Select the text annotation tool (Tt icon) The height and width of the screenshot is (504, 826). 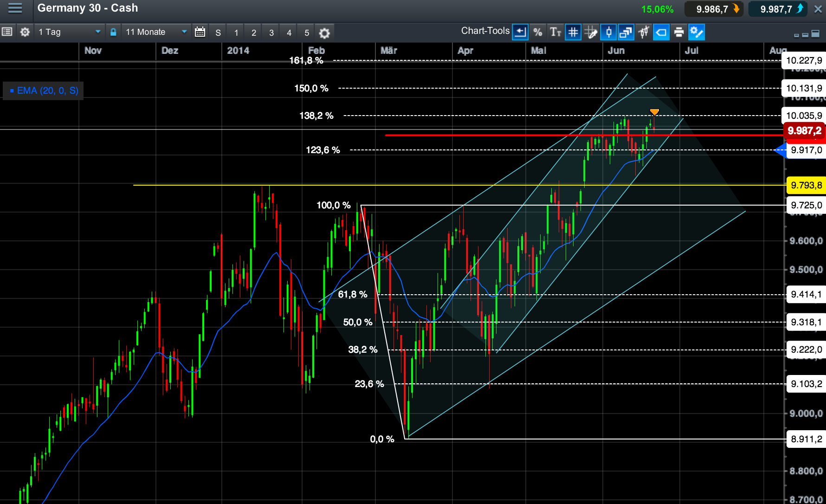click(555, 32)
